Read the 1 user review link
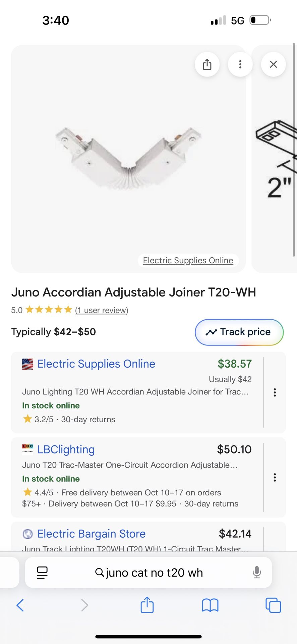Viewport: 297px width, 644px height. tap(102, 310)
